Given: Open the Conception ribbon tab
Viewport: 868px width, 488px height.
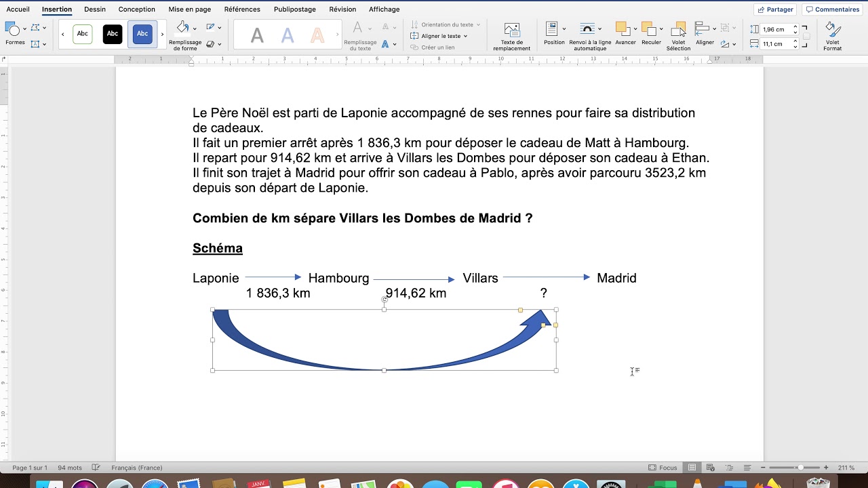Looking at the screenshot, I should point(136,9).
